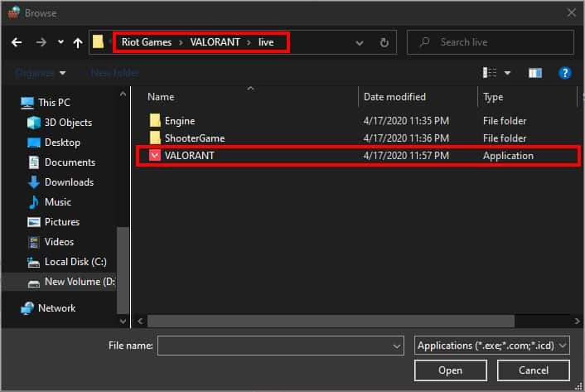Close the Browse dialog
Image resolution: width=585 pixels, height=392 pixels.
572,13
